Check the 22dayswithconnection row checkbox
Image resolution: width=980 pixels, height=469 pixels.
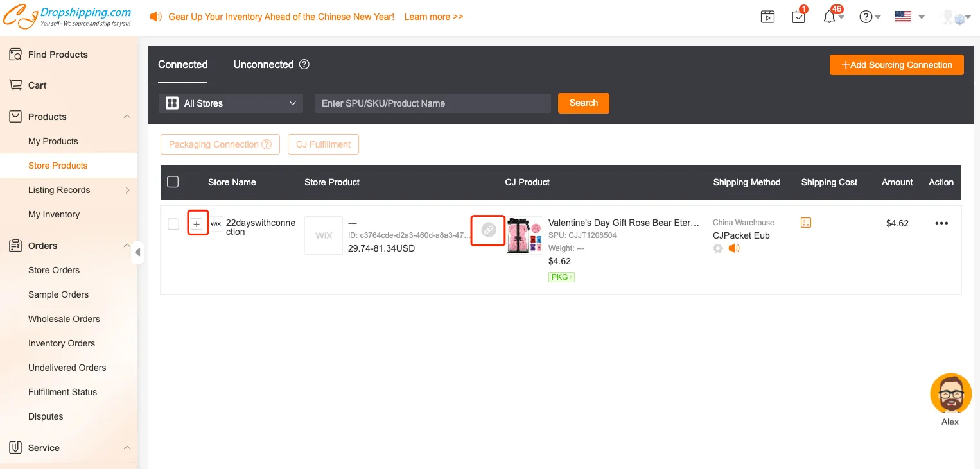[173, 224]
